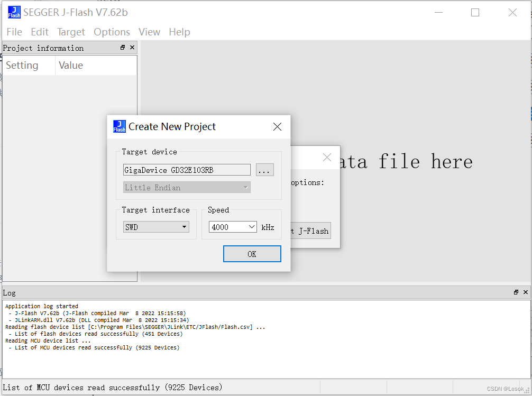Screen dimensions: 532x396
Task: Click the 'Reading MCU device list' log line
Action: [x=48, y=340]
